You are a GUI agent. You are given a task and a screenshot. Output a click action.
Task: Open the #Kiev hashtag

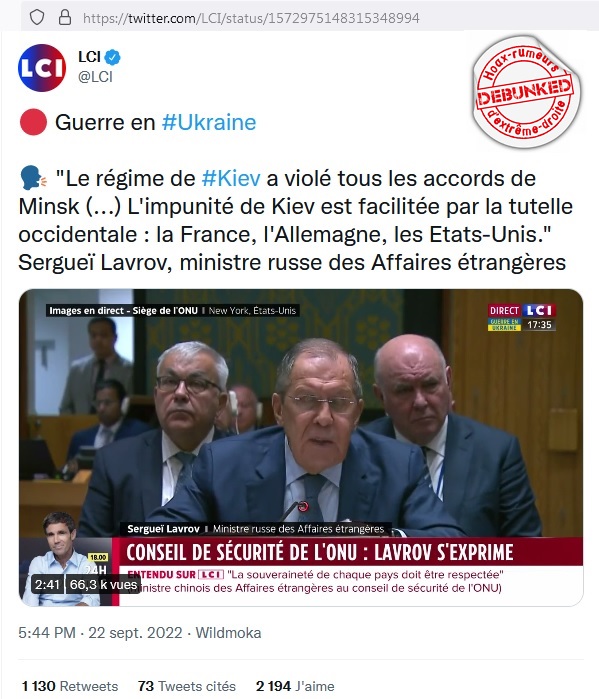click(231, 178)
